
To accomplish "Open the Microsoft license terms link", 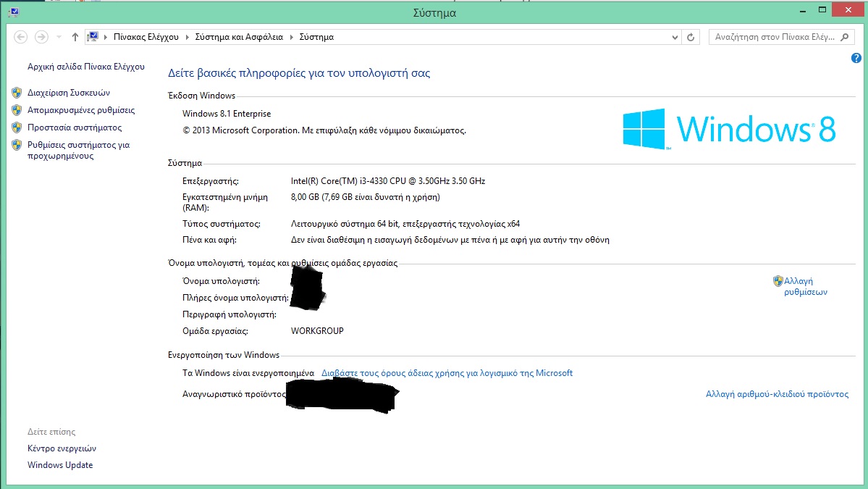I will (447, 373).
